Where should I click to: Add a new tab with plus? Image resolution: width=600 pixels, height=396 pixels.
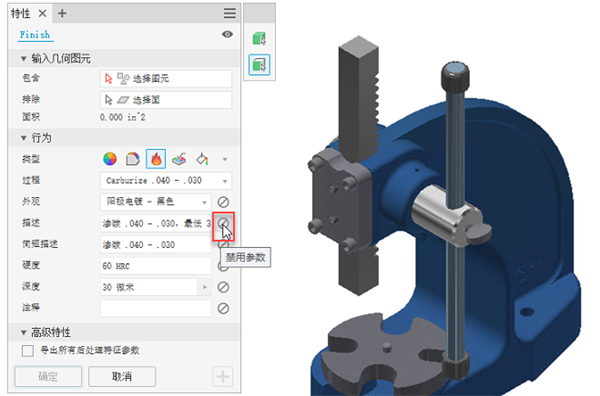62,13
